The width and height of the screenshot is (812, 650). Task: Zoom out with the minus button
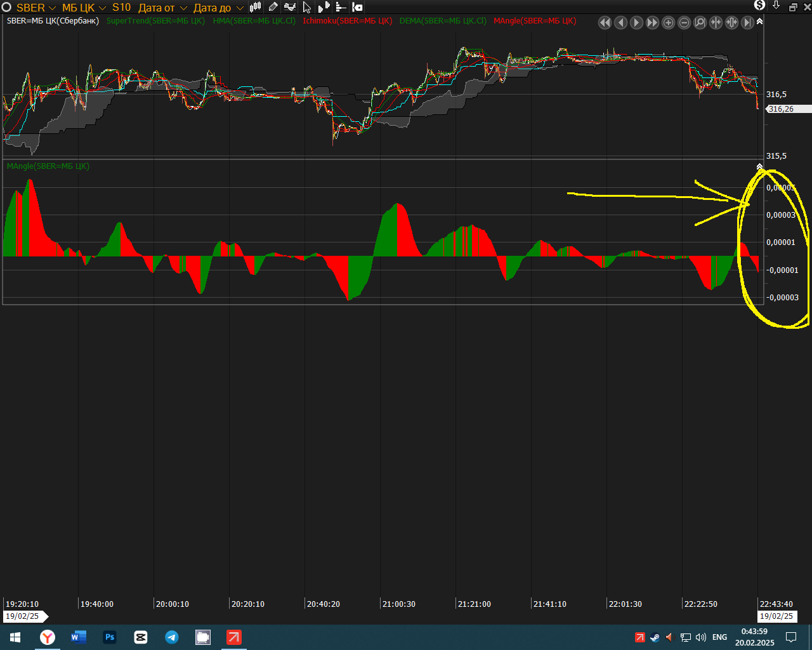coord(684,23)
